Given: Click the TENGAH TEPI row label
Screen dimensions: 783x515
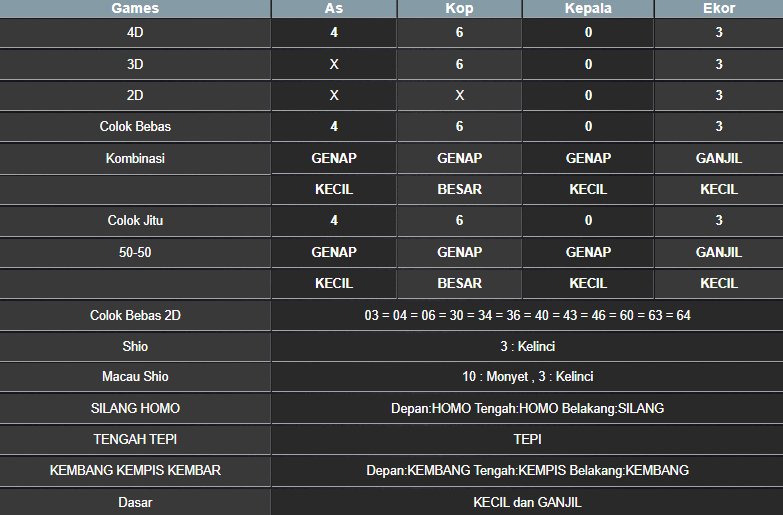Looking at the screenshot, I should [x=135, y=439].
